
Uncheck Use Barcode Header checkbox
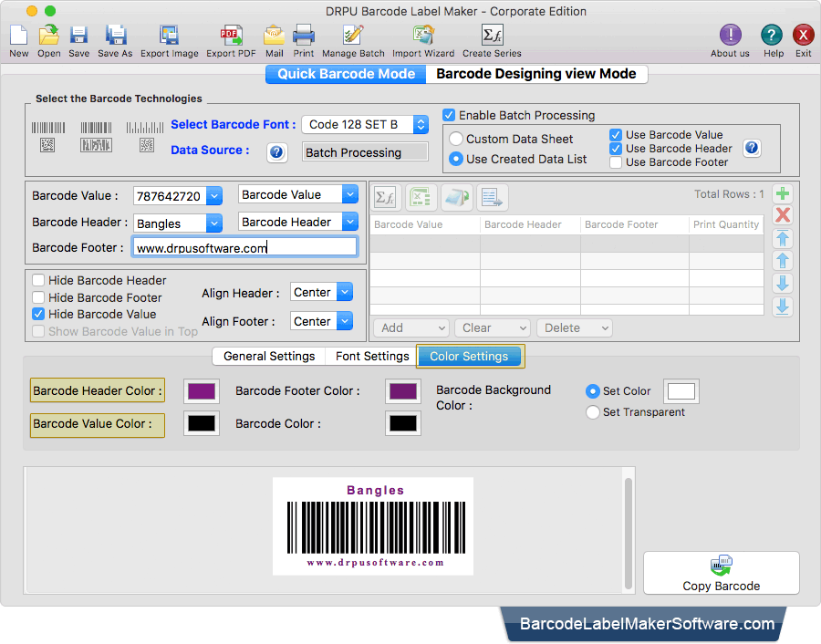(616, 149)
